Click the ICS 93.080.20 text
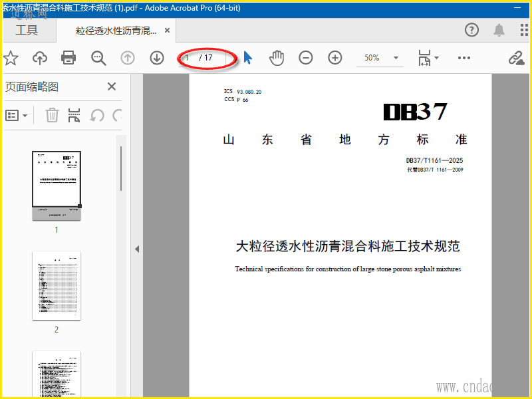Viewport: 532px width, 399px height. pyautogui.click(x=243, y=92)
